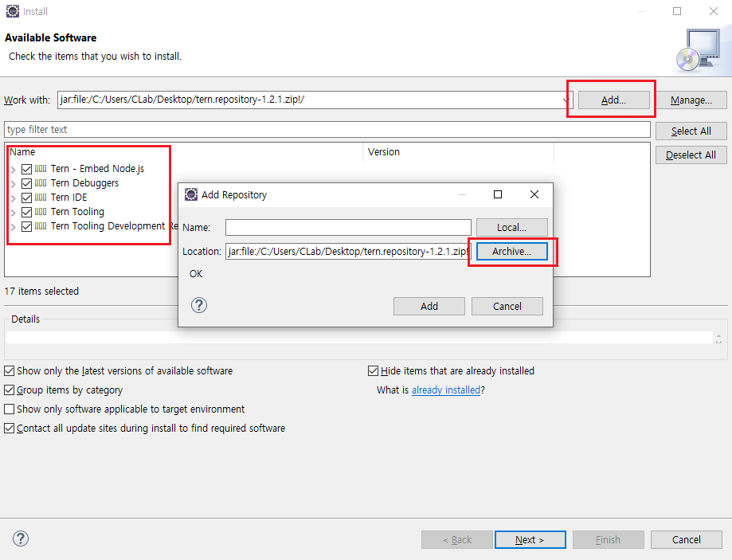Image resolution: width=732 pixels, height=560 pixels.
Task: Open the Work with dropdown list
Action: click(x=566, y=100)
